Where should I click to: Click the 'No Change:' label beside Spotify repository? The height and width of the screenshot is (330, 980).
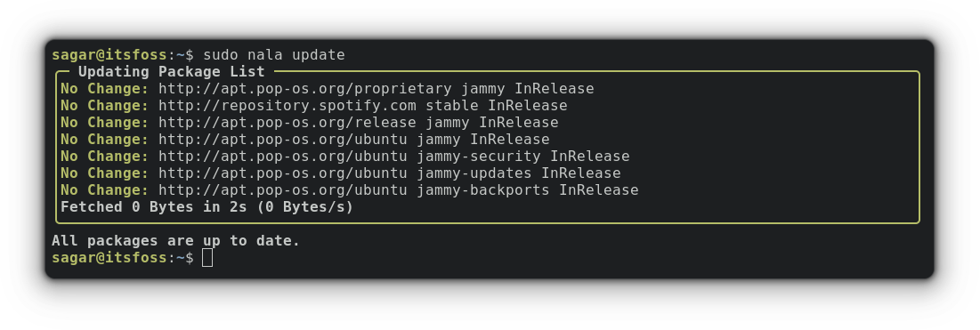105,106
